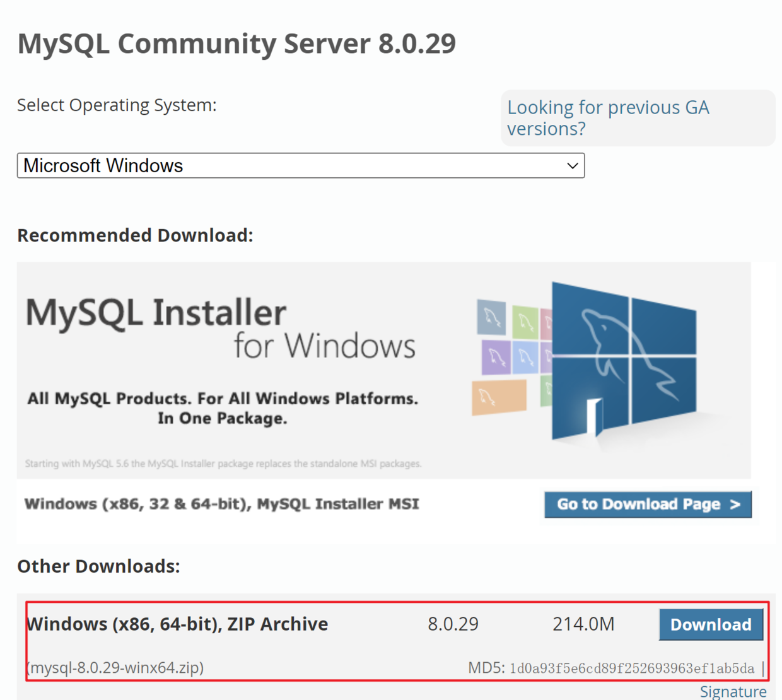This screenshot has width=782, height=700.
Task: Click the MySQL Installer for Windows banner title
Action: (221, 328)
